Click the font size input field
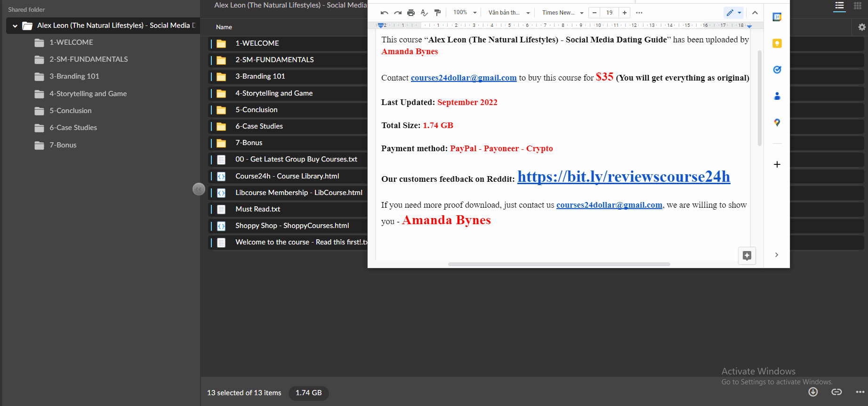868x406 pixels. (x=610, y=13)
